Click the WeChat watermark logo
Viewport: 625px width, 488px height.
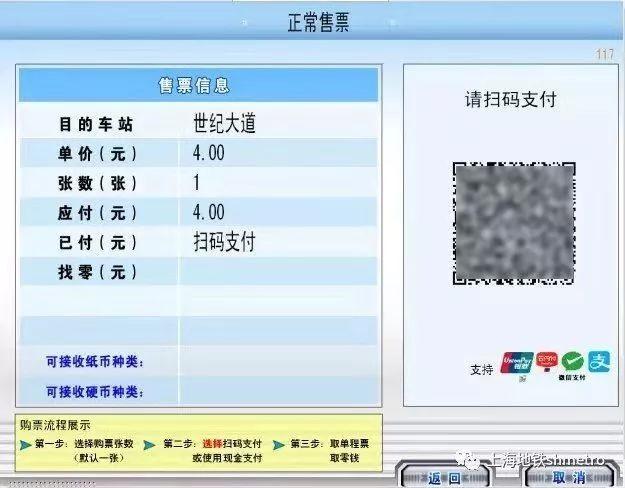468,461
